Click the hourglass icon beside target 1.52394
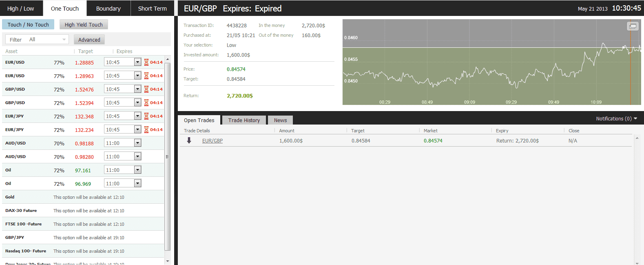Image resolution: width=644 pixels, height=265 pixels. coord(146,103)
